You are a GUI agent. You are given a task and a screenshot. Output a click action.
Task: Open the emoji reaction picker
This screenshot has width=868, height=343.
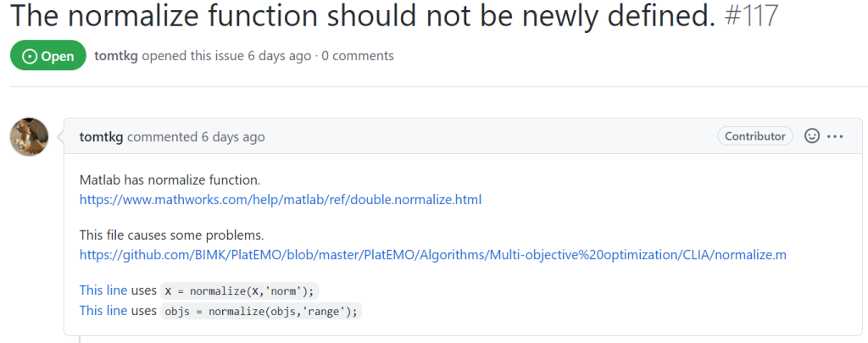(811, 136)
